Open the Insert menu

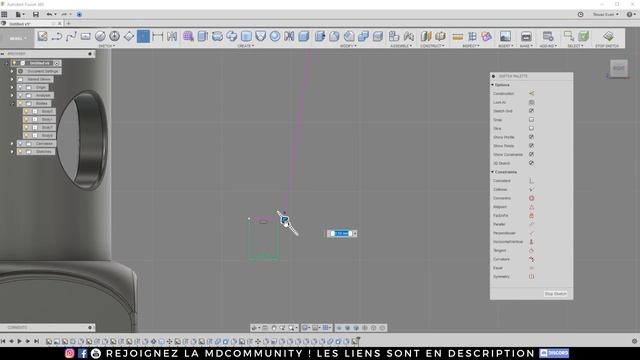505,46
